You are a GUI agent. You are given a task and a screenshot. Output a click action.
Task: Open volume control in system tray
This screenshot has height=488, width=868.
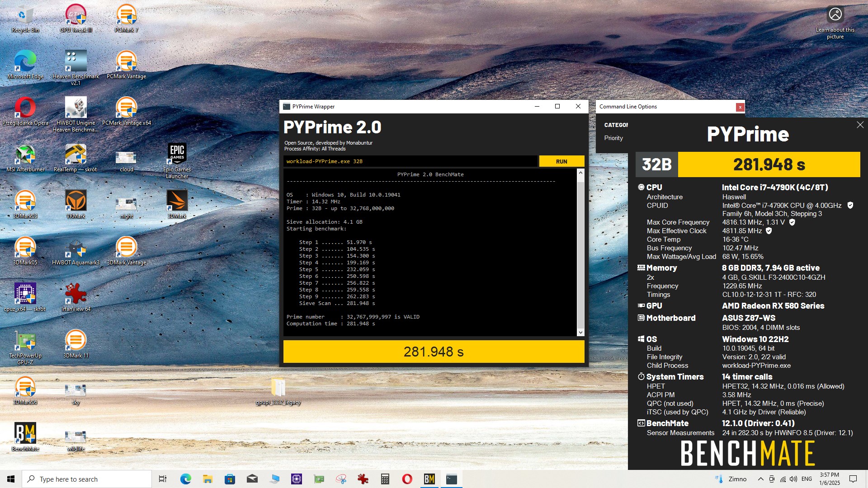pos(793,479)
